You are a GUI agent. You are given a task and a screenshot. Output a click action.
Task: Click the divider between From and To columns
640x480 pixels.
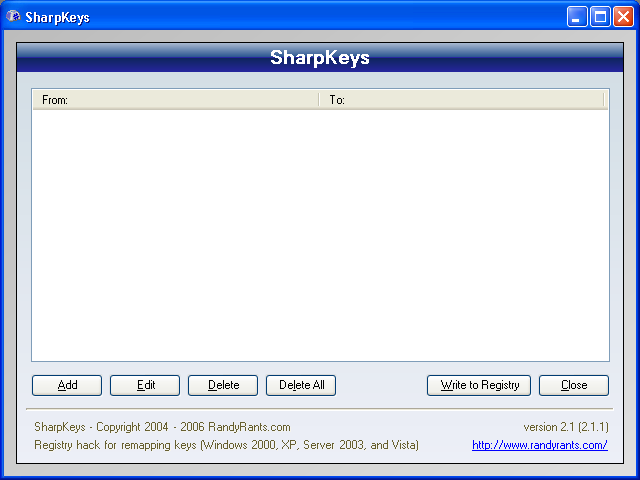319,100
